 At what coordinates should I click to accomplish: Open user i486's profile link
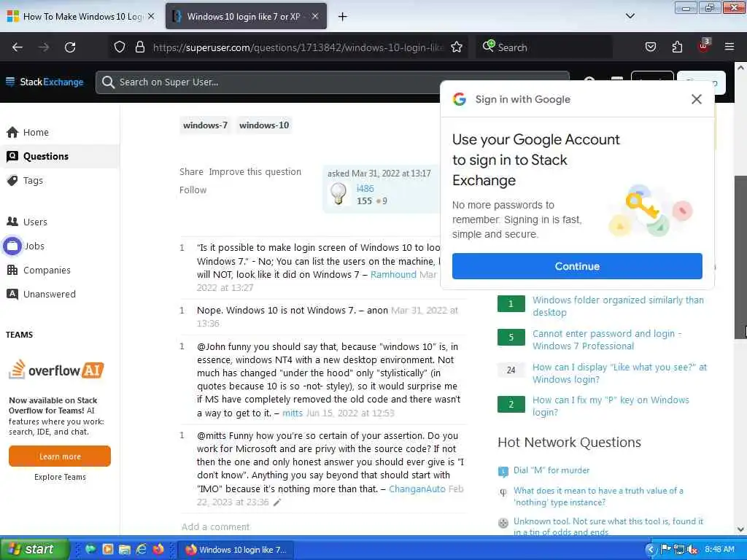(365, 188)
